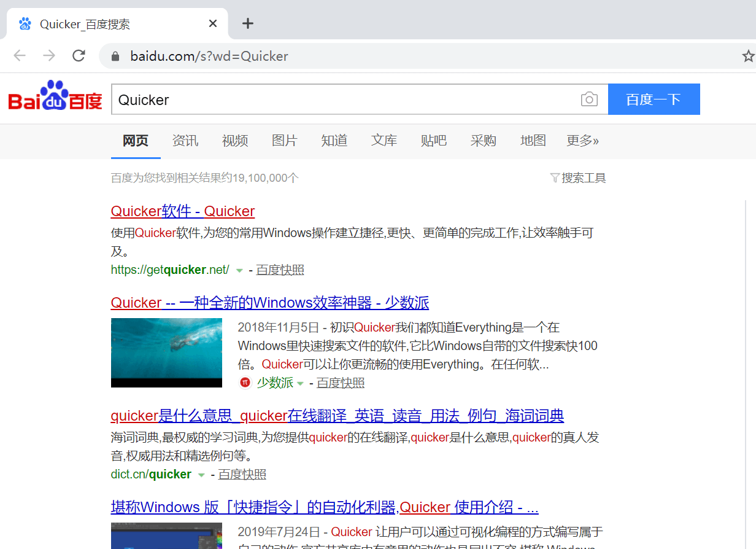Click the browser forward arrow

pos(49,56)
